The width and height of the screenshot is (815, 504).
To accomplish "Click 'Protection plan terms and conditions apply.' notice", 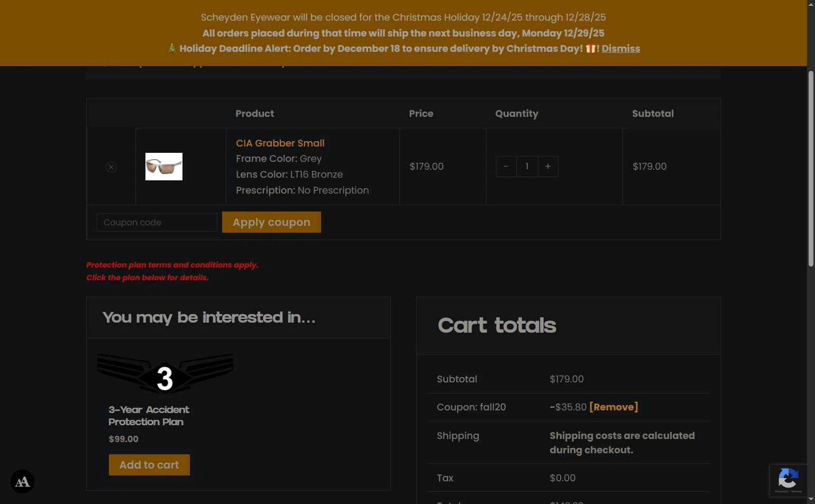I will point(172,265).
